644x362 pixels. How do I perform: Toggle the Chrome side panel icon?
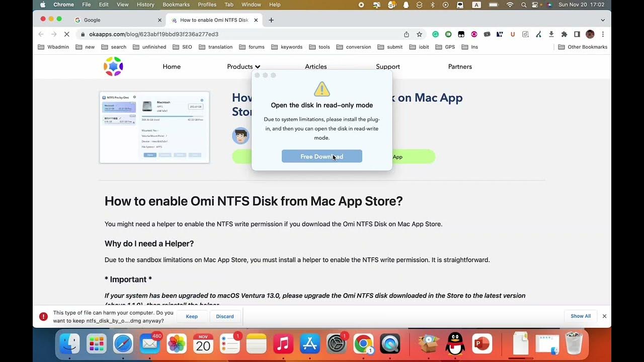(577, 34)
